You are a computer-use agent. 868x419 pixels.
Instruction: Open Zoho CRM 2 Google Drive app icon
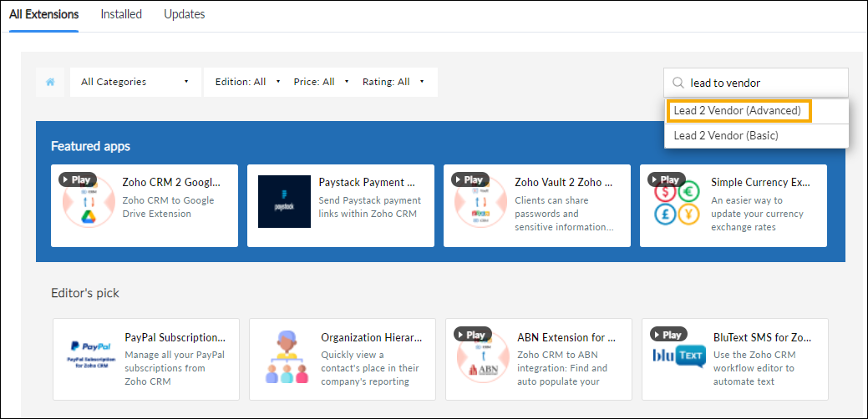pyautogui.click(x=89, y=201)
